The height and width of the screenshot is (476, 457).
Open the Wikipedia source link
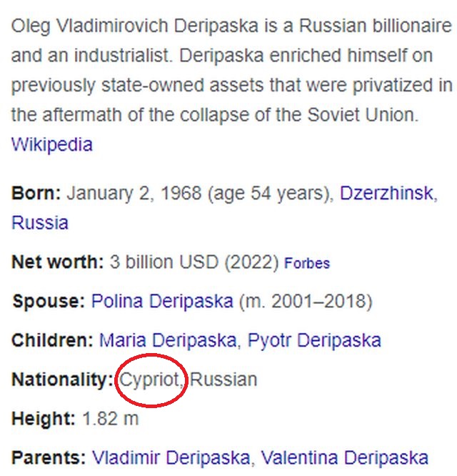click(x=51, y=144)
